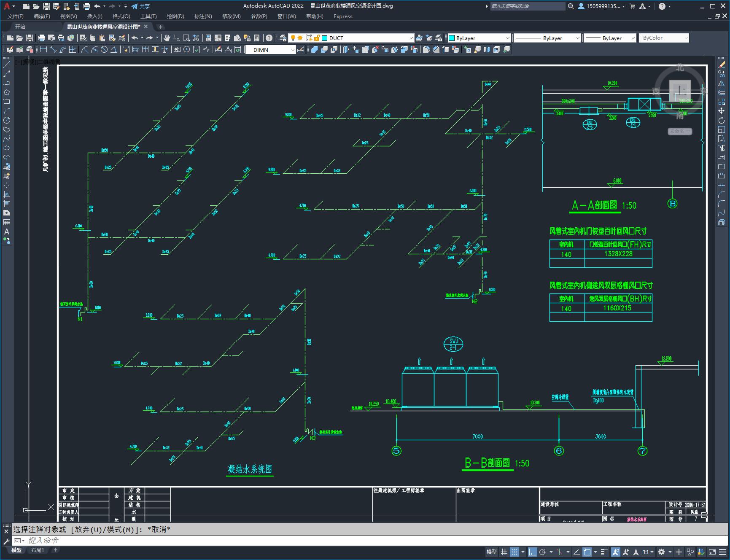Switch to the 布局1 layout tab
The width and height of the screenshot is (730, 560).
click(38, 550)
